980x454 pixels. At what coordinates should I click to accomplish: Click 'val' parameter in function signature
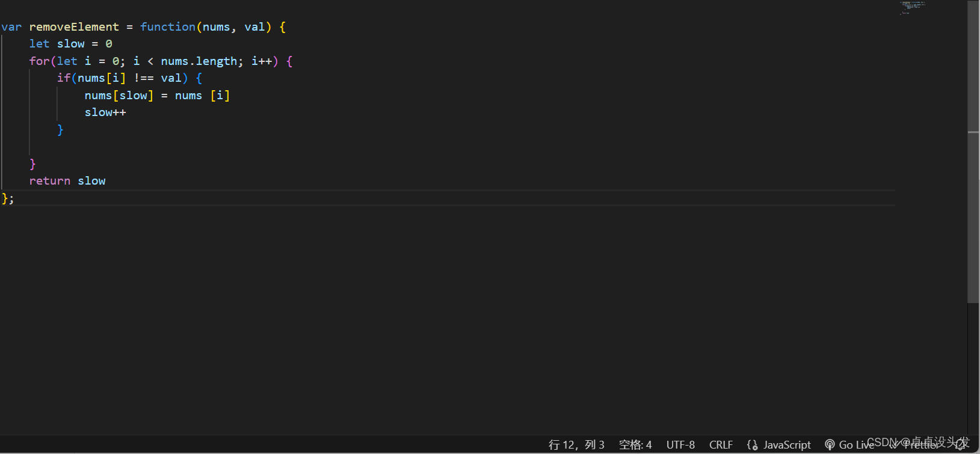(254, 27)
